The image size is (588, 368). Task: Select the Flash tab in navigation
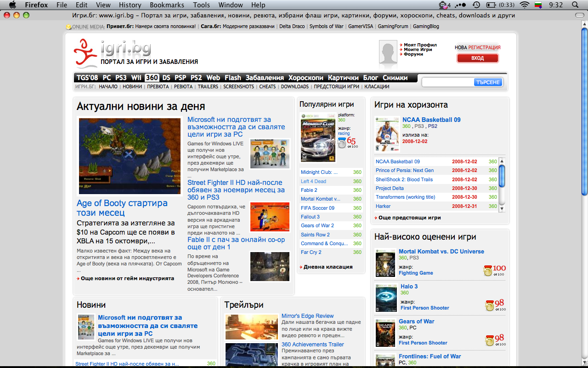coord(233,78)
